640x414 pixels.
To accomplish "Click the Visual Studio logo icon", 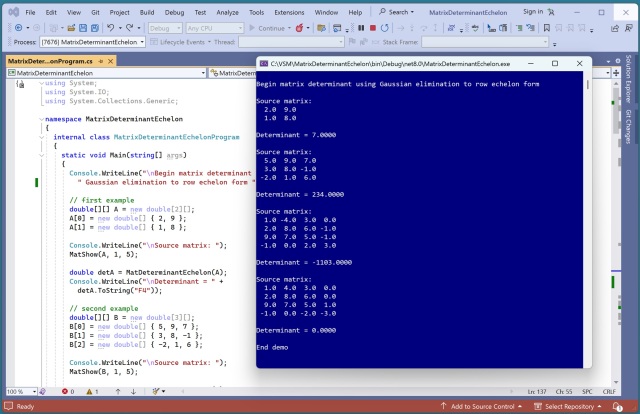I will tap(14, 12).
